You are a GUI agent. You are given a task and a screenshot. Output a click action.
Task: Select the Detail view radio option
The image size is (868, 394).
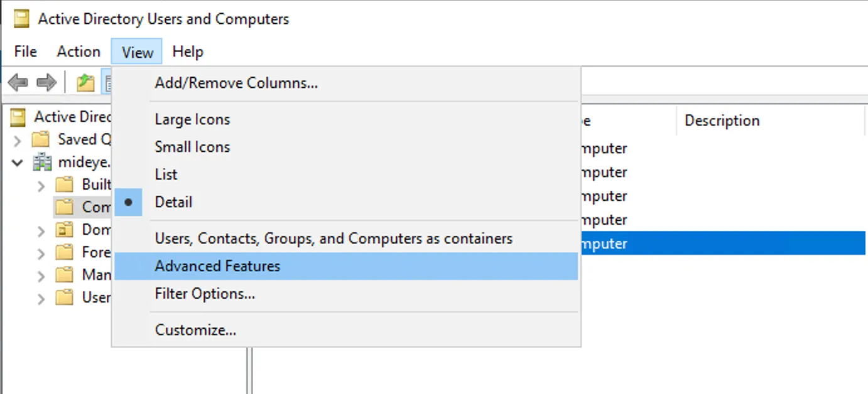[x=173, y=201]
